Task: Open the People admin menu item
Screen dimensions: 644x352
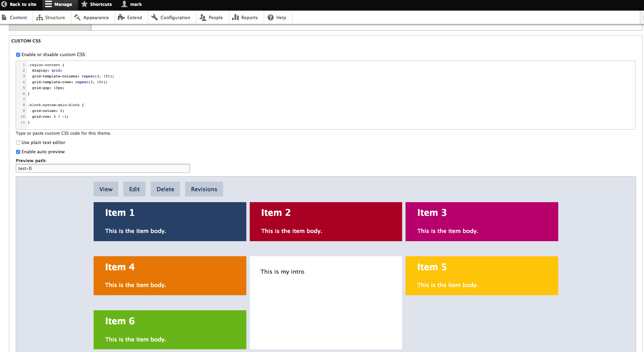Action: (215, 17)
